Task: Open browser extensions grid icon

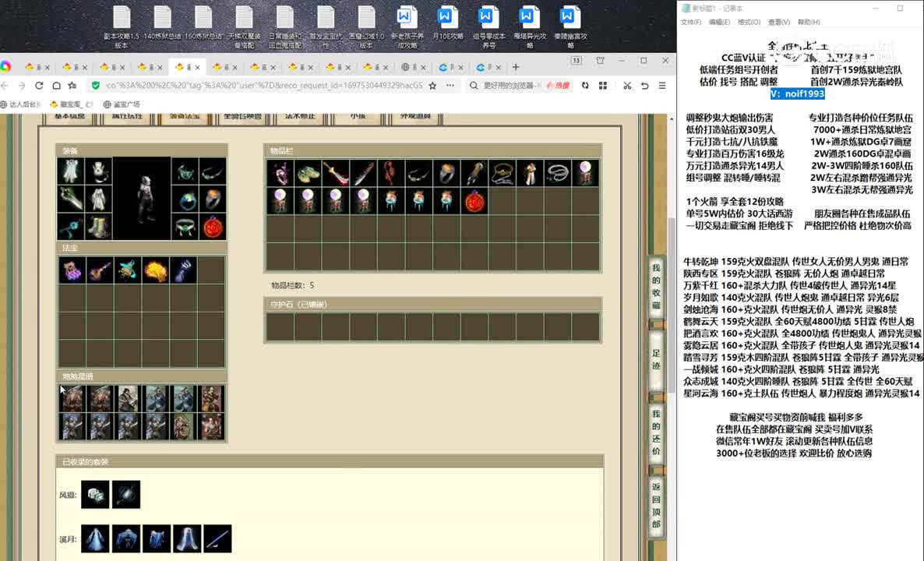Action: click(x=603, y=86)
